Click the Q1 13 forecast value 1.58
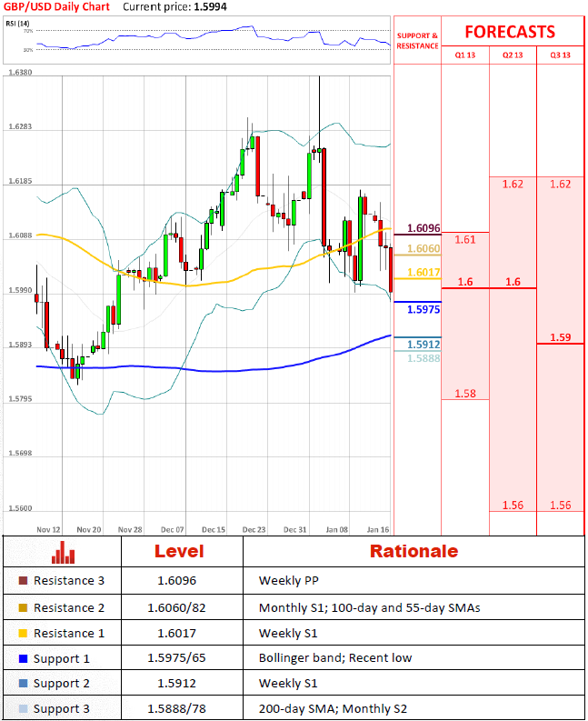Viewport: 588px width, 721px height. (x=465, y=394)
